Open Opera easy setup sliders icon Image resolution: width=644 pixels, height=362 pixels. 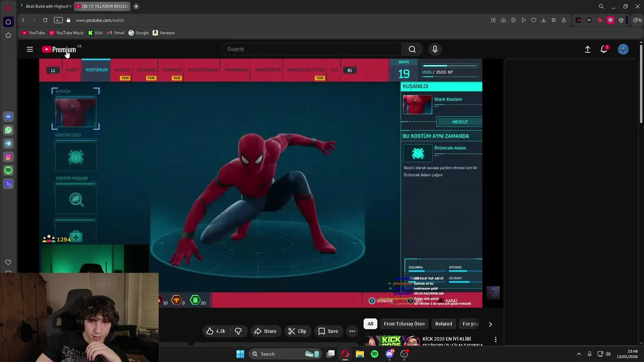click(x=553, y=20)
